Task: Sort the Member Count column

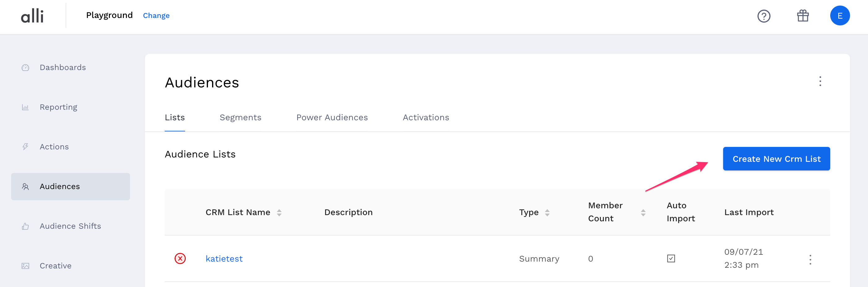Action: [x=643, y=212]
